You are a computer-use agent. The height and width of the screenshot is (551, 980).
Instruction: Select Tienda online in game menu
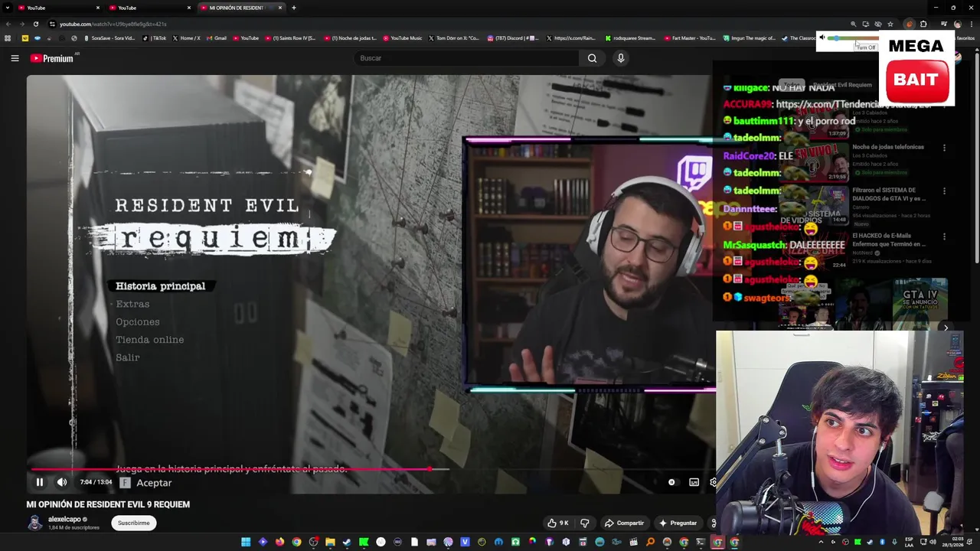pyautogui.click(x=150, y=340)
